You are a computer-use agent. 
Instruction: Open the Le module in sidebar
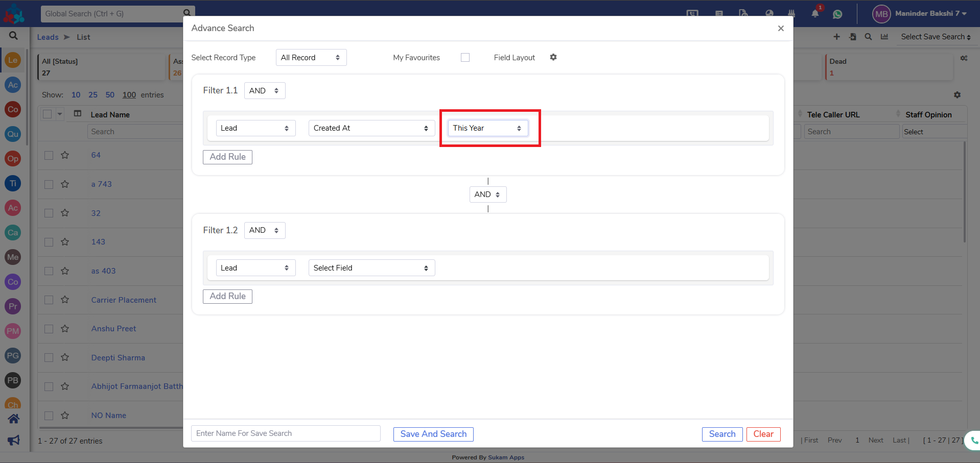[13, 60]
